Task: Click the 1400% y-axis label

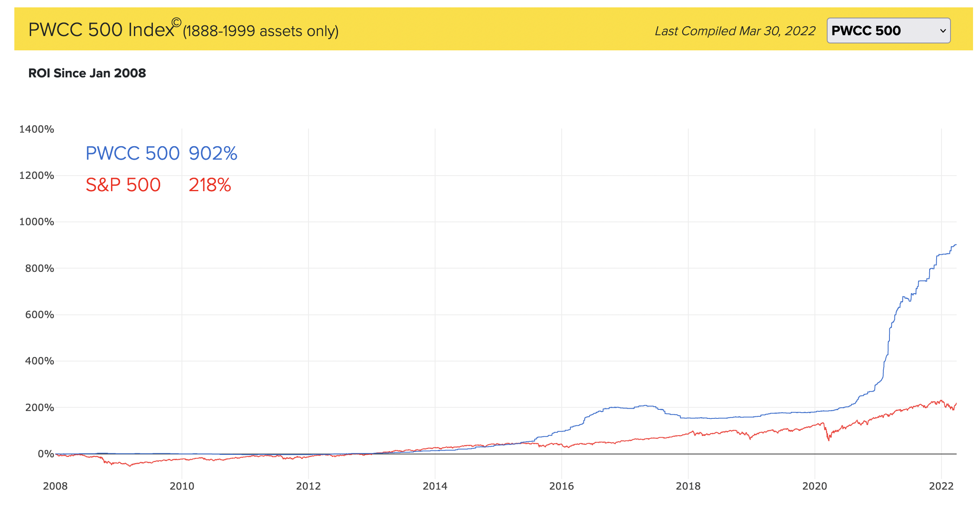Action: point(36,129)
